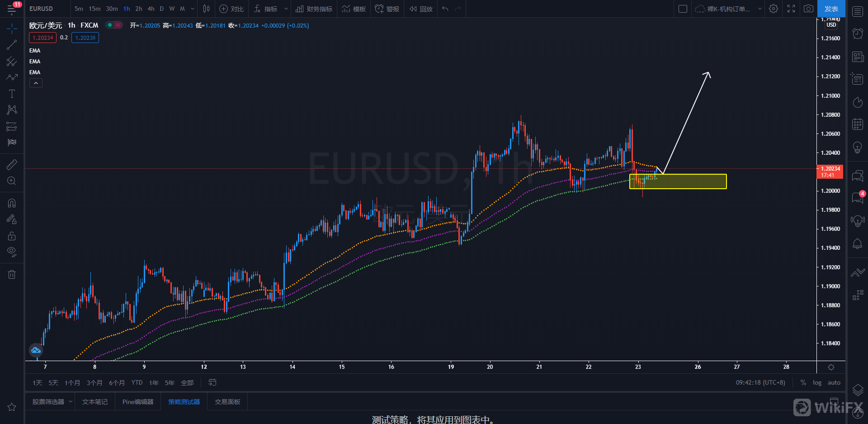868x424 pixels.
Task: Open the alerts alarm clock panel
Action: coord(857,33)
